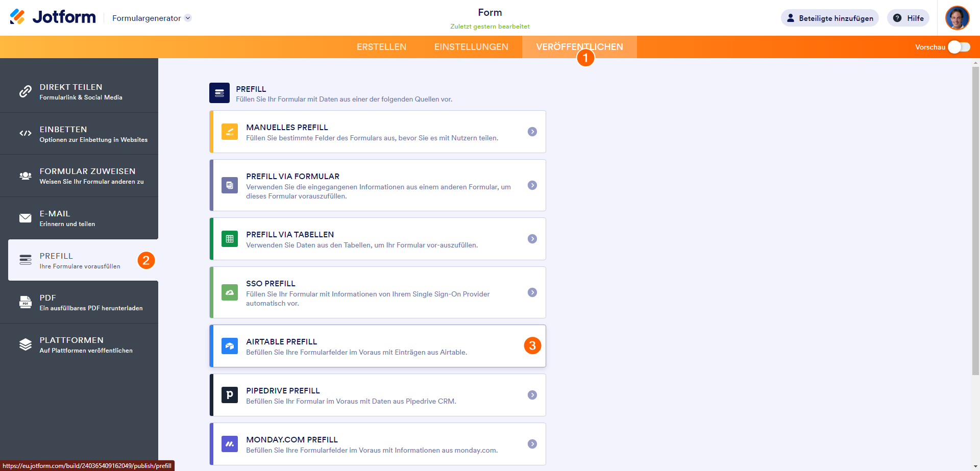980x471 pixels.
Task: Select the Veröffentlichen tab
Action: 579,47
